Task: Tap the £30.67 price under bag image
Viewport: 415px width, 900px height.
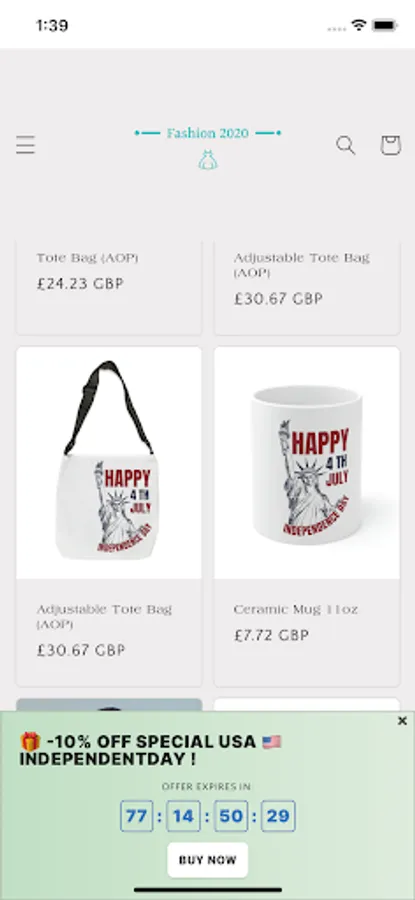Action: coord(81,650)
